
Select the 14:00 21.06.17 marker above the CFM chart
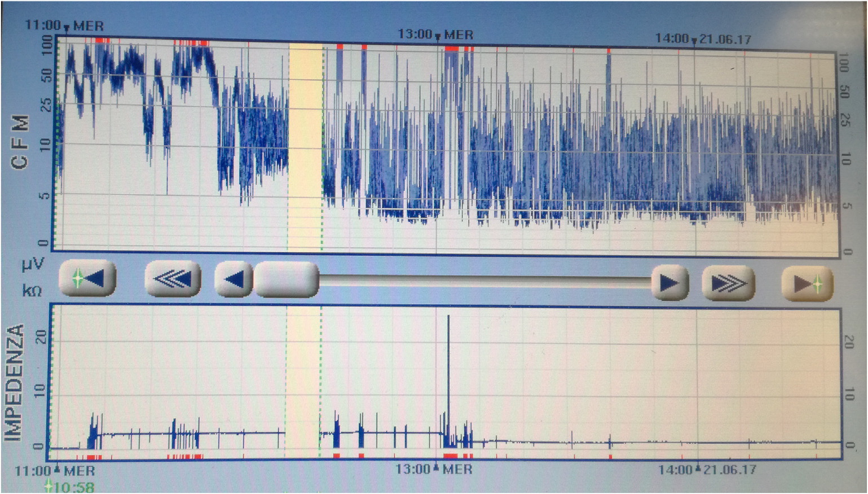[703, 39]
